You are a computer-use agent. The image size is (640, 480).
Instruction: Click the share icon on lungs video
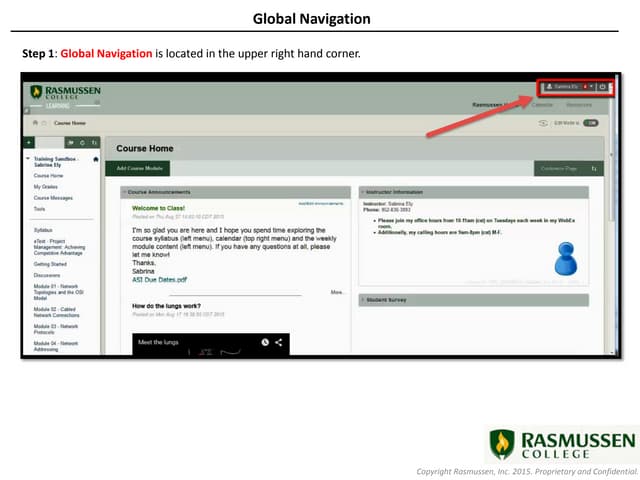pyautogui.click(x=279, y=342)
